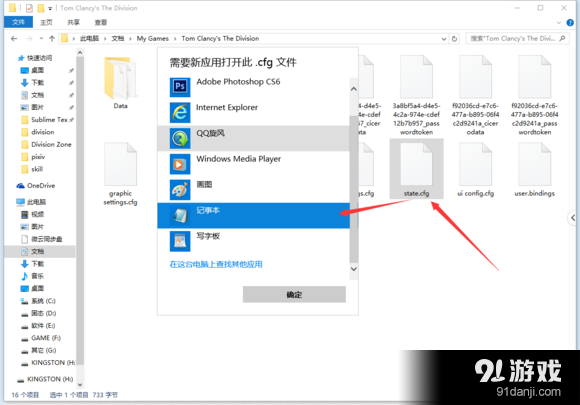580x405 pixels.
Task: Click 在这台电脑上查找其他应用 link
Action: [216, 264]
